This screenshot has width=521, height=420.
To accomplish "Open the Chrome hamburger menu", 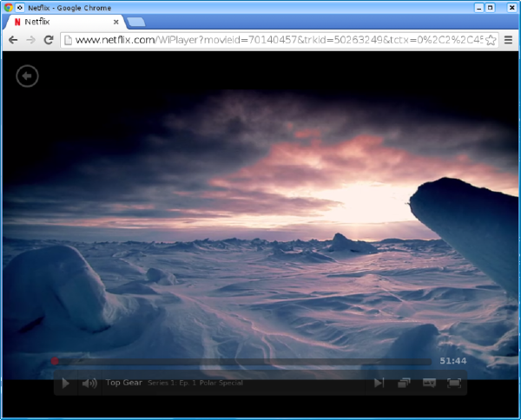I will pos(508,40).
